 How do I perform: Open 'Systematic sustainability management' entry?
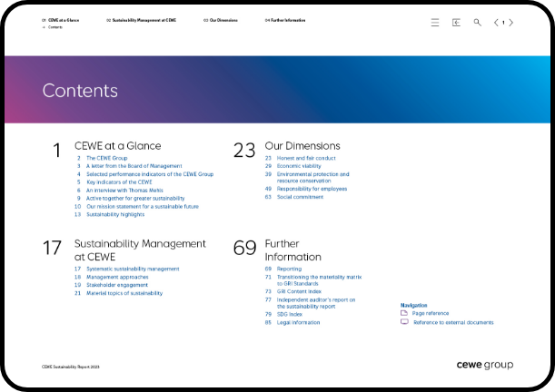pyautogui.click(x=133, y=269)
